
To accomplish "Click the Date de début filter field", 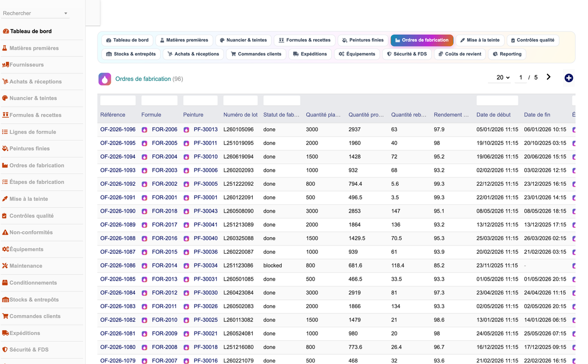I will coord(497,100).
